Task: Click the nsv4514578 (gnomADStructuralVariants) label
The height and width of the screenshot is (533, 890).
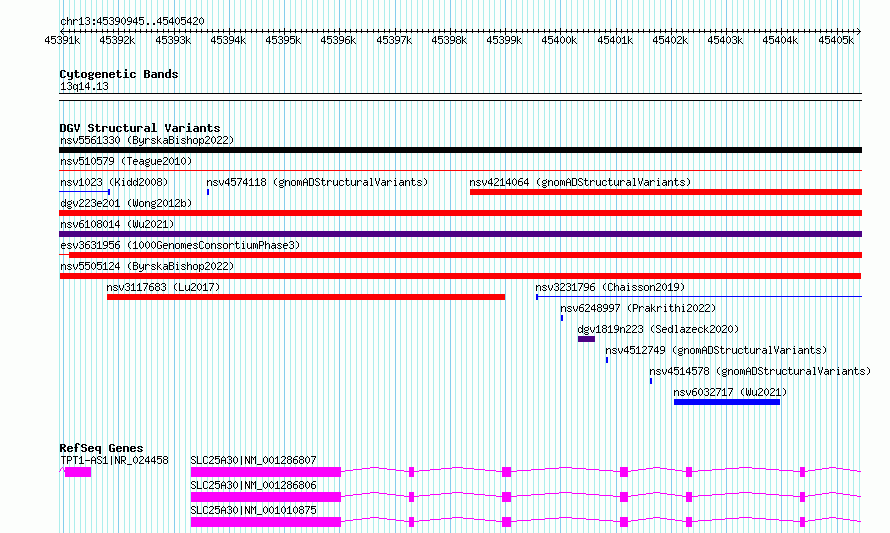Action: (x=760, y=371)
